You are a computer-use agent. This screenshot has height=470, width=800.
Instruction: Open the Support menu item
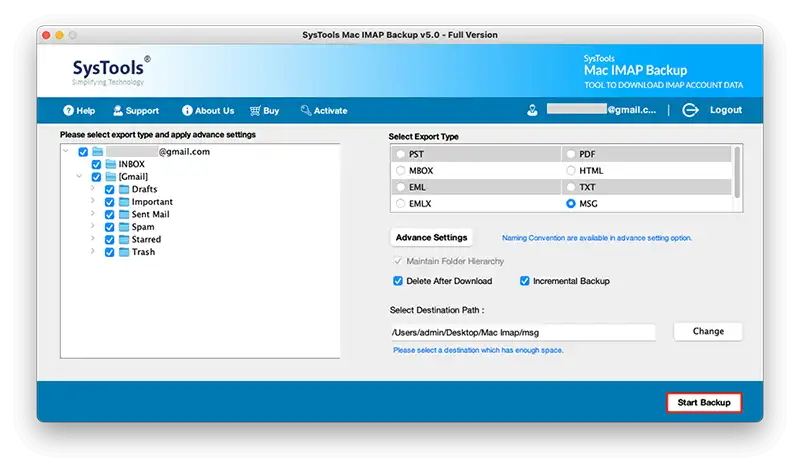point(136,111)
